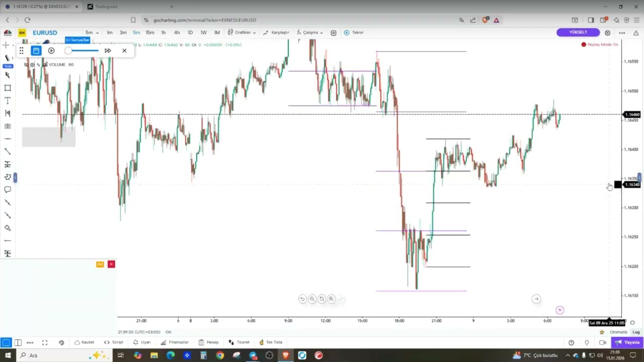Click the YÜKSELT upgrade button

tap(578, 32)
